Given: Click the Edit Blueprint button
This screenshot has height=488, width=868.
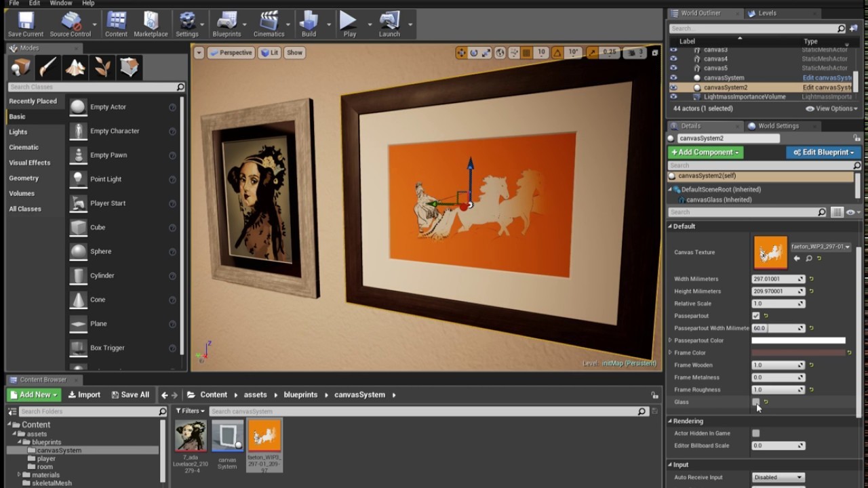Looking at the screenshot, I should 823,152.
